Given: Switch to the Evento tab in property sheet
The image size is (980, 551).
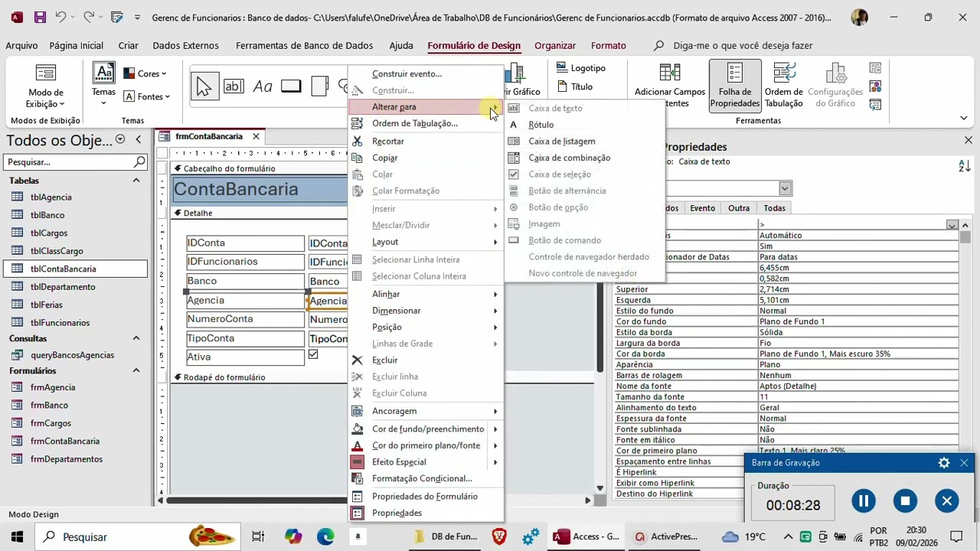Looking at the screenshot, I should (702, 208).
